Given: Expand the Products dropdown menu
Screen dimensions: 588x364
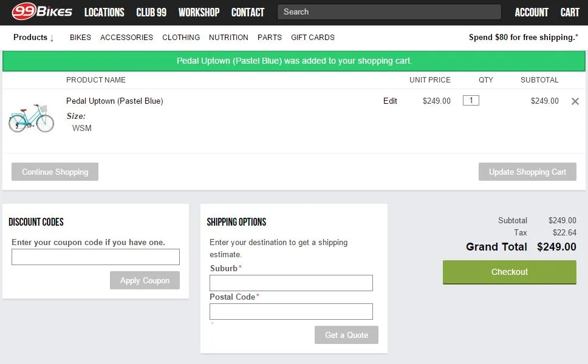Looking at the screenshot, I should (34, 38).
